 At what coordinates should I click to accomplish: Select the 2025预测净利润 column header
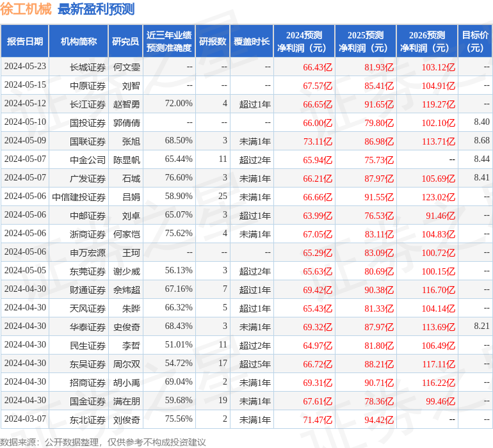tap(366, 41)
